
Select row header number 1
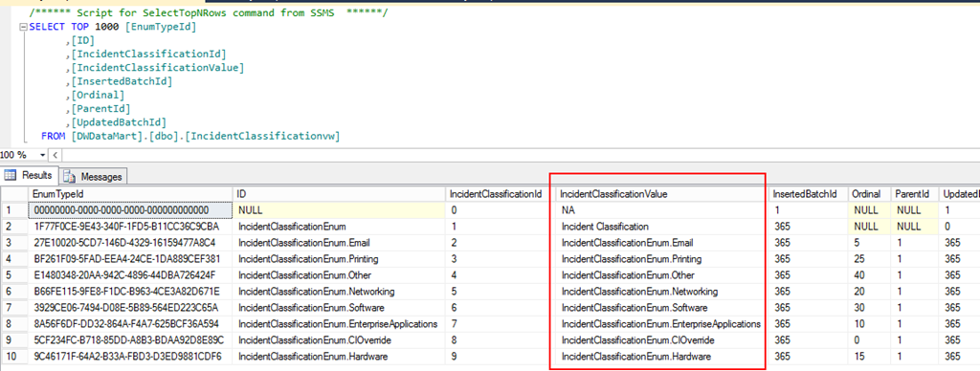click(14, 210)
